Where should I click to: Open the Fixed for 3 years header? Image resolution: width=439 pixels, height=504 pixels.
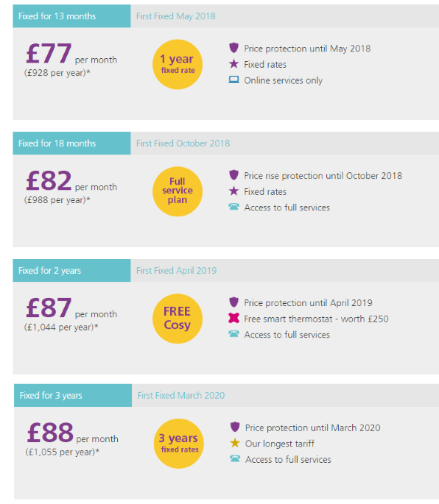(73, 395)
